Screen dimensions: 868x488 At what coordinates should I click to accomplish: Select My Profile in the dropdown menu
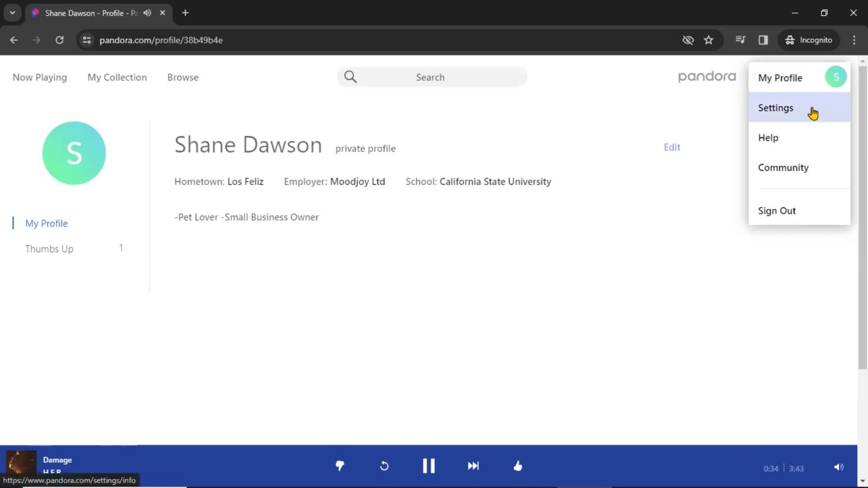coord(780,78)
